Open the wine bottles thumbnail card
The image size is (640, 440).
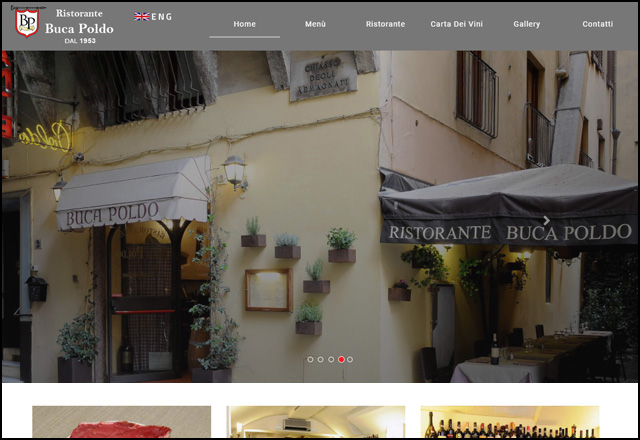coord(510,422)
